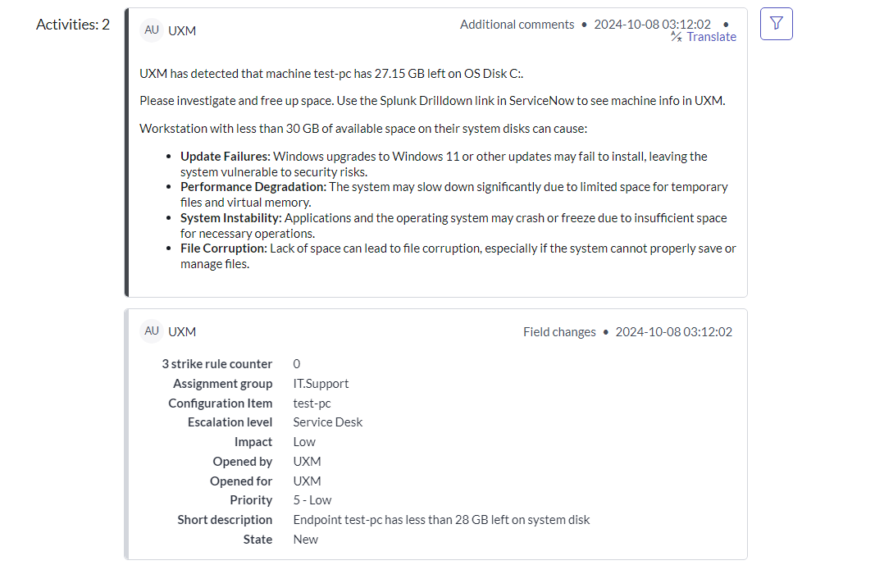
Task: Click AU avatar on Field changes entry
Action: click(152, 331)
